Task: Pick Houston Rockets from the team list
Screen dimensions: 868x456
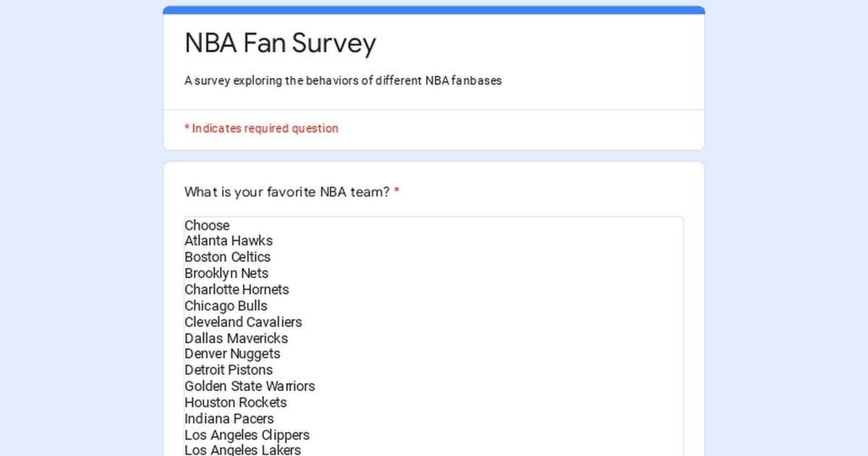Action: click(236, 402)
